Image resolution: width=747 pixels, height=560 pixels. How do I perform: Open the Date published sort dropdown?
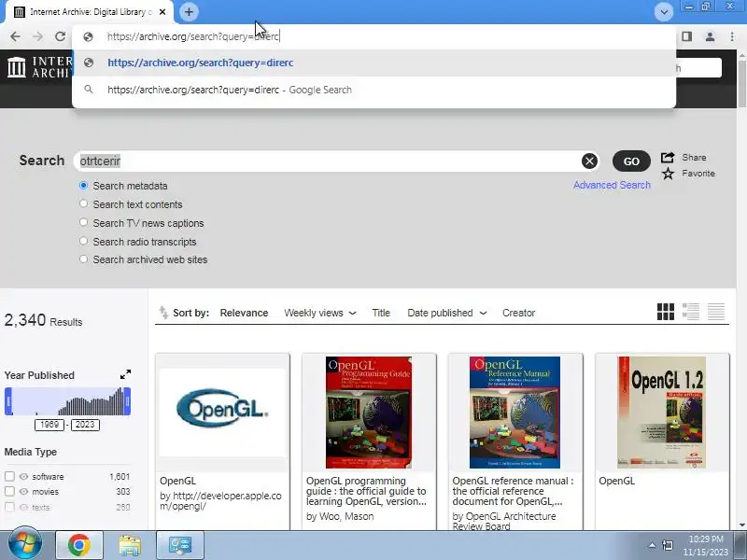pos(447,313)
